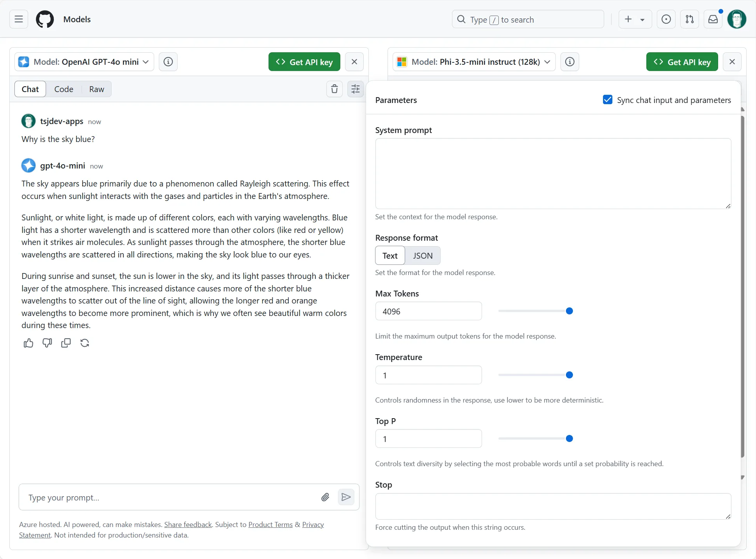Switch to the Raw tab
Screen dimensions: 756x559
[x=96, y=89]
